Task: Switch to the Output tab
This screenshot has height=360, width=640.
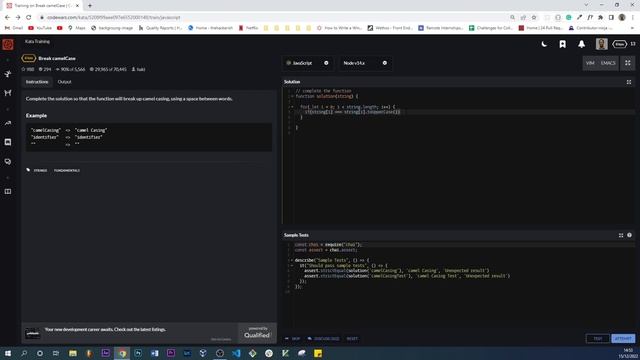Action: [x=64, y=82]
